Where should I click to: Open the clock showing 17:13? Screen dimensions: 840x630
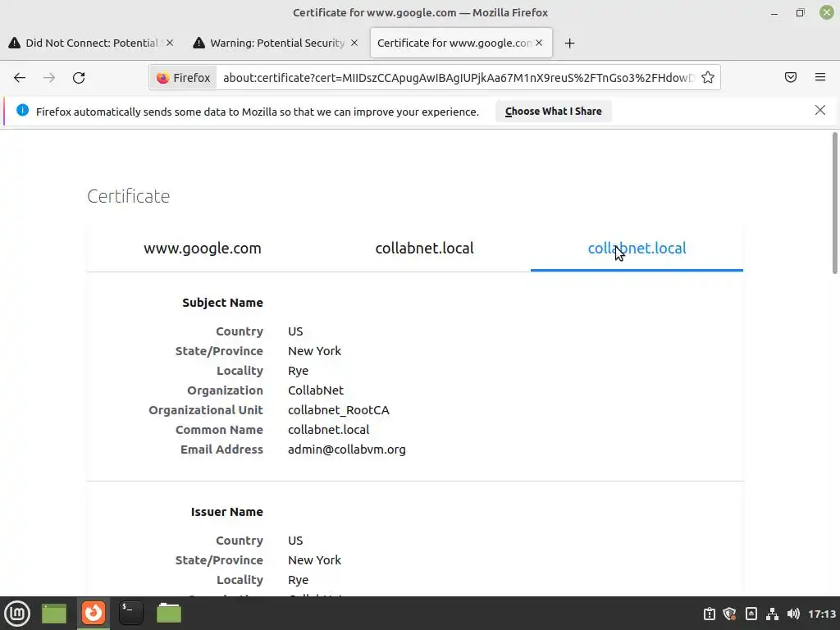pyautogui.click(x=822, y=614)
